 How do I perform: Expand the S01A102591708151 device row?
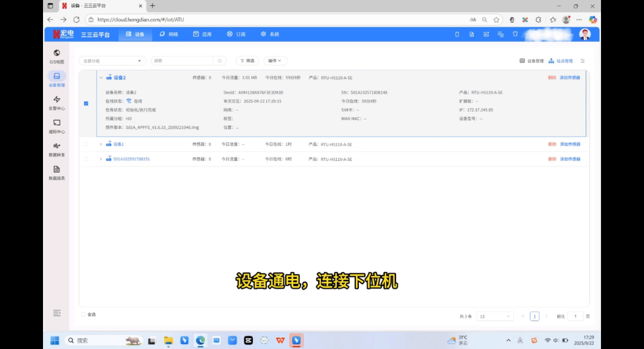click(101, 159)
